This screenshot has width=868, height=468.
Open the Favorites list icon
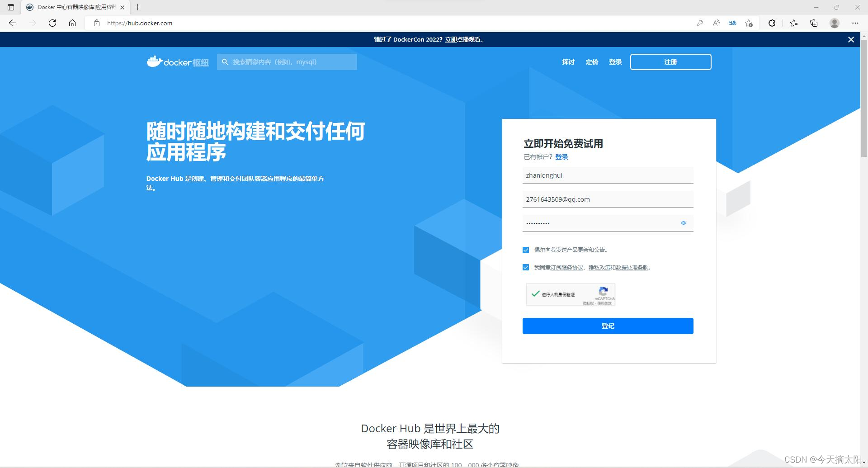[x=794, y=23]
